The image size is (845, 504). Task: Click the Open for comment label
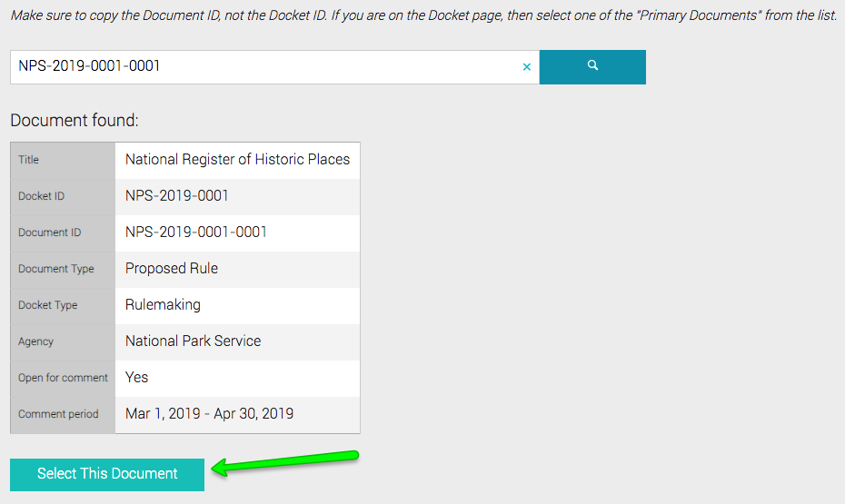click(63, 378)
